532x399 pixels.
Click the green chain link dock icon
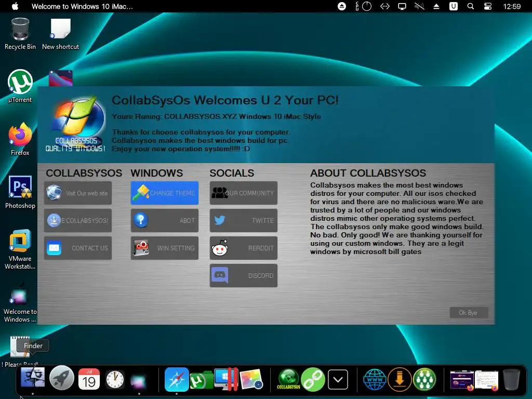tap(313, 379)
